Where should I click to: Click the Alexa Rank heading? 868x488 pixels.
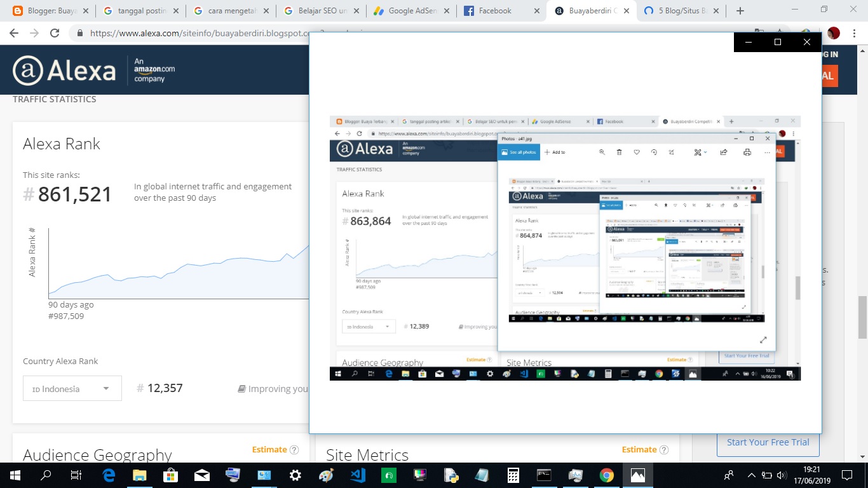tap(62, 144)
